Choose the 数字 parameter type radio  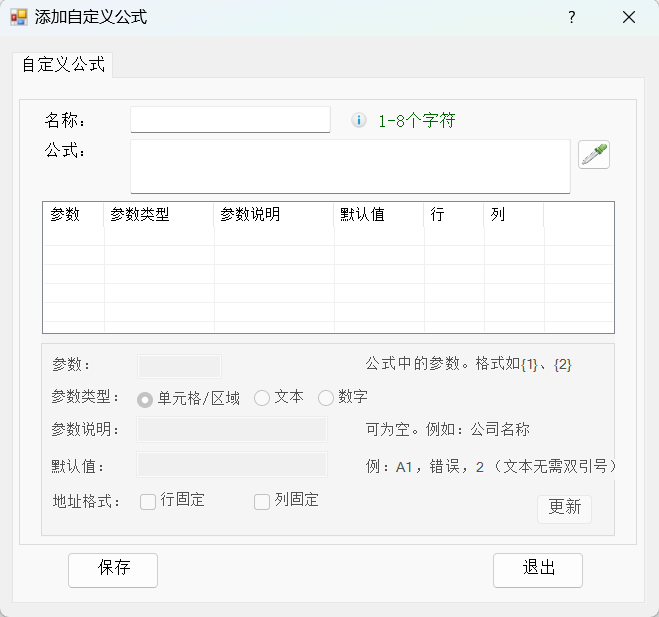(326, 398)
